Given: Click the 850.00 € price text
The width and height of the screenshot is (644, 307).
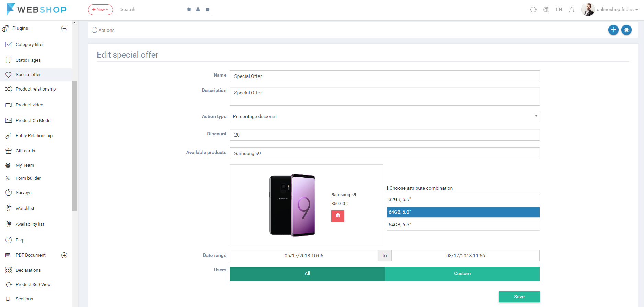Looking at the screenshot, I should (340, 203).
